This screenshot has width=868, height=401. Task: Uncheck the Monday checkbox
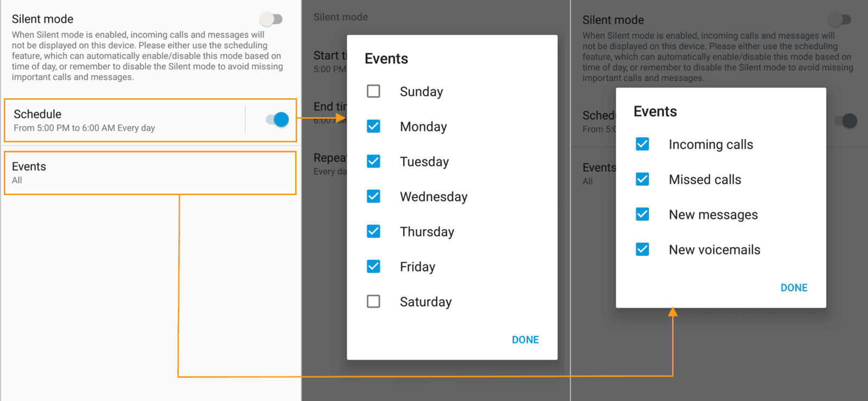[x=373, y=126]
